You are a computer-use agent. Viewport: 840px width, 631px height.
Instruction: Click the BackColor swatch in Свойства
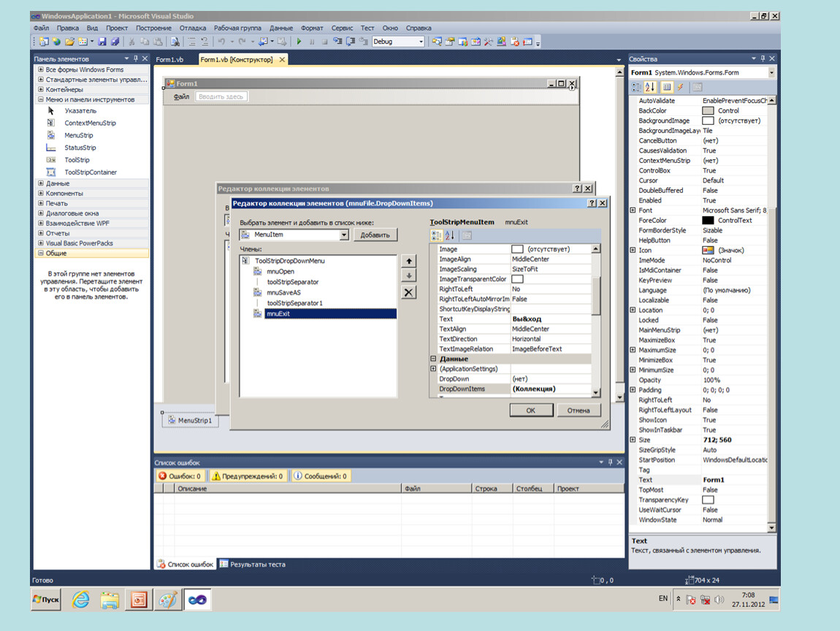(x=708, y=110)
